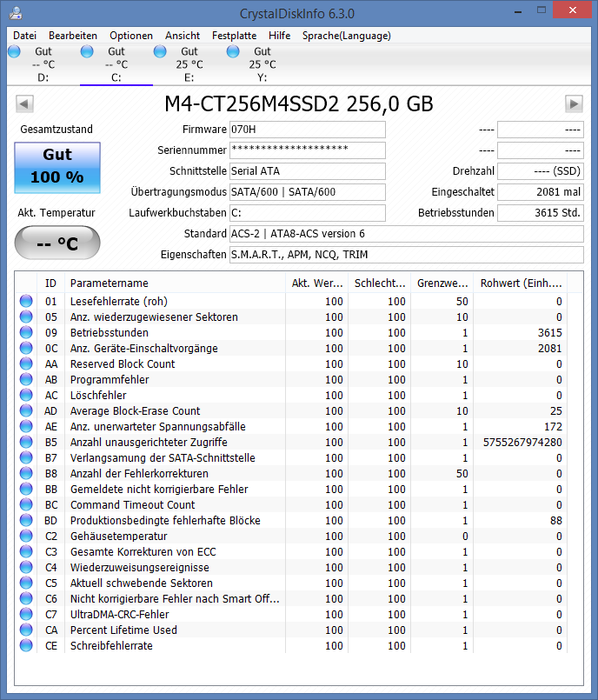Select drive D: status orb

(14, 51)
